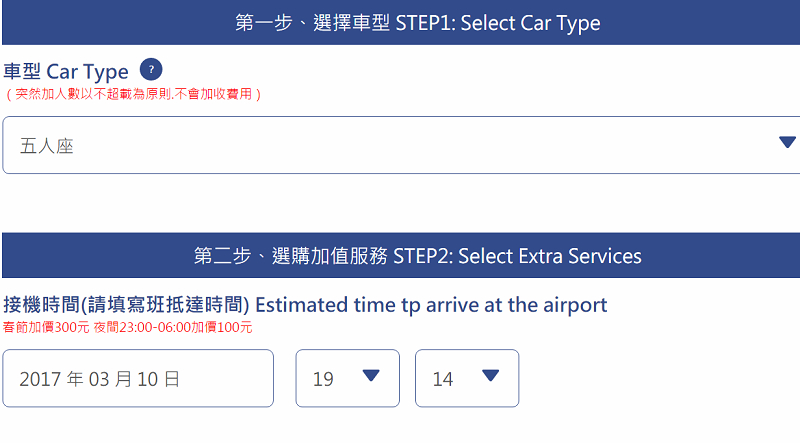Click the 五人座 selected value text
This screenshot has height=443, width=800.
point(47,146)
